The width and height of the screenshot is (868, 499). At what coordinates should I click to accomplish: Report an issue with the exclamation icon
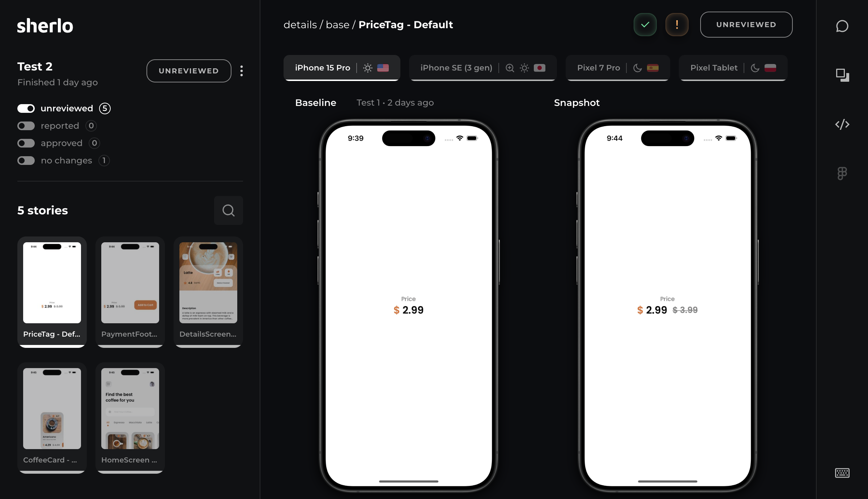click(x=677, y=25)
